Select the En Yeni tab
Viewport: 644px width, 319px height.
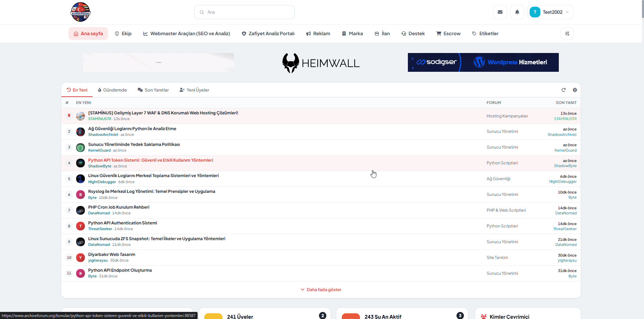point(77,90)
